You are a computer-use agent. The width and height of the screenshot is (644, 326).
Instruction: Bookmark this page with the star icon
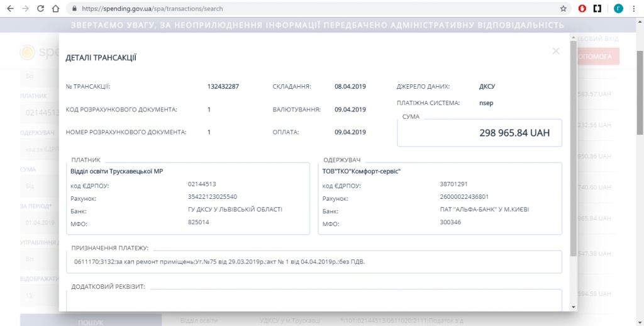(x=563, y=9)
